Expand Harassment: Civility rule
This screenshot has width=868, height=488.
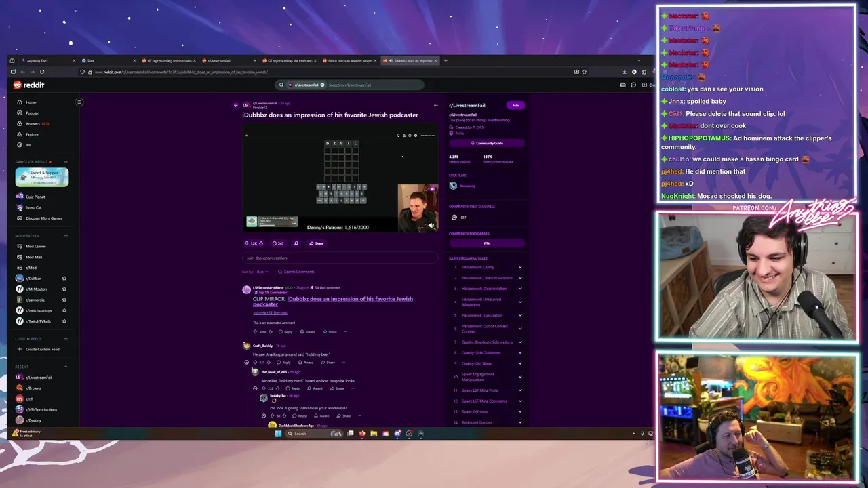[520, 267]
